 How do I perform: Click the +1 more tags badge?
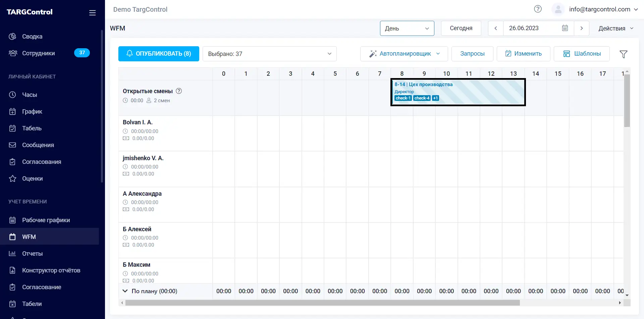click(x=435, y=98)
